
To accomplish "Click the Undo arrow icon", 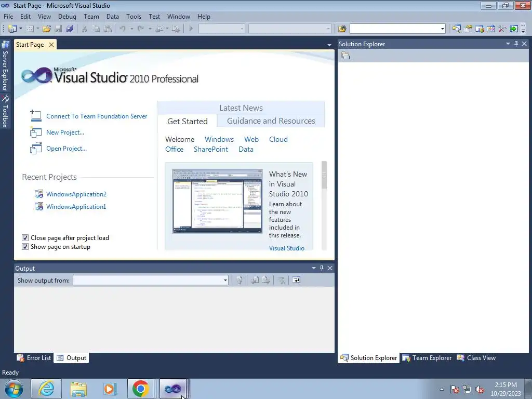I will pos(123,29).
